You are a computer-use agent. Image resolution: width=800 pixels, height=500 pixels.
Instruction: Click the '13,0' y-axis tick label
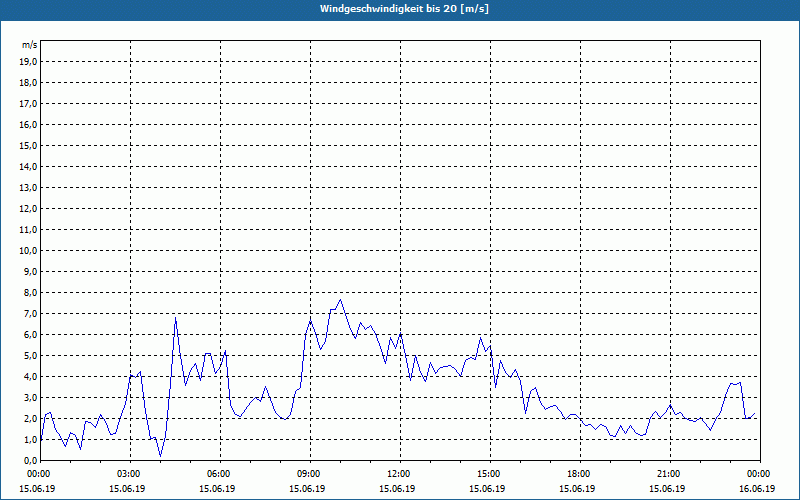[28, 187]
